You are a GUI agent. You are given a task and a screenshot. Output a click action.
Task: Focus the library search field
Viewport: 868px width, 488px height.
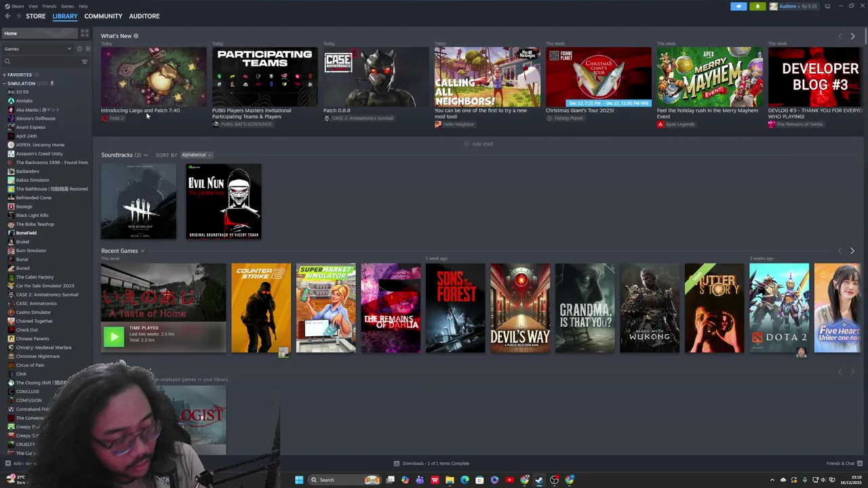coord(41,62)
